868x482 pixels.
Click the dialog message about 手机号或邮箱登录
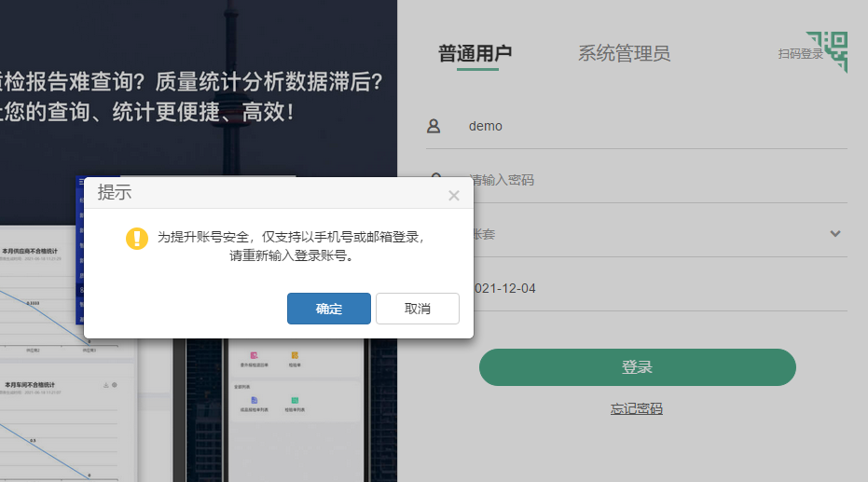(x=292, y=246)
